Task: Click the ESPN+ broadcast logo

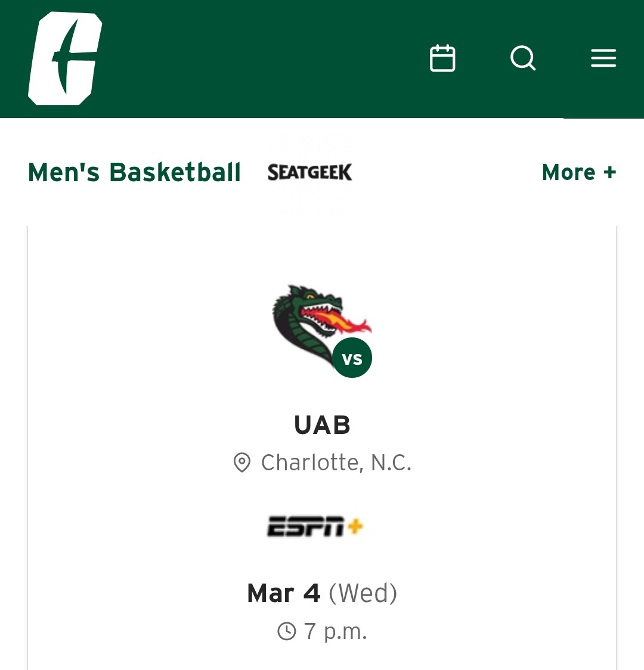Action: click(315, 526)
